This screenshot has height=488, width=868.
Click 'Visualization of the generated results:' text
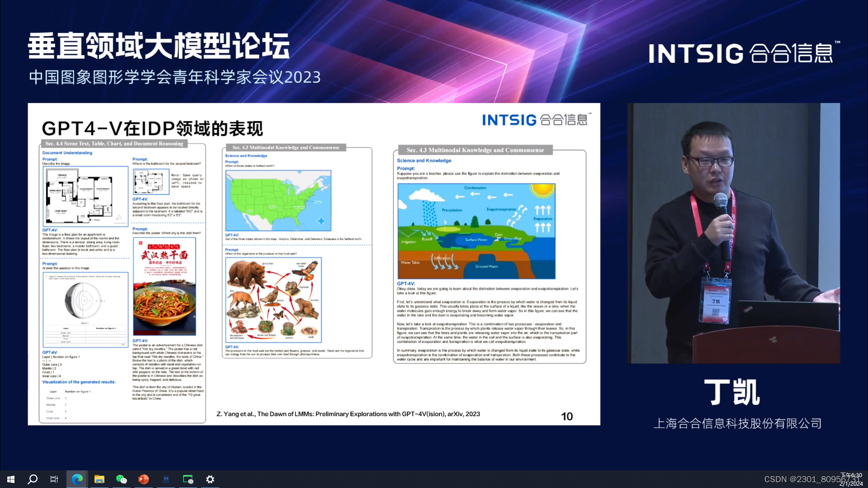click(79, 382)
